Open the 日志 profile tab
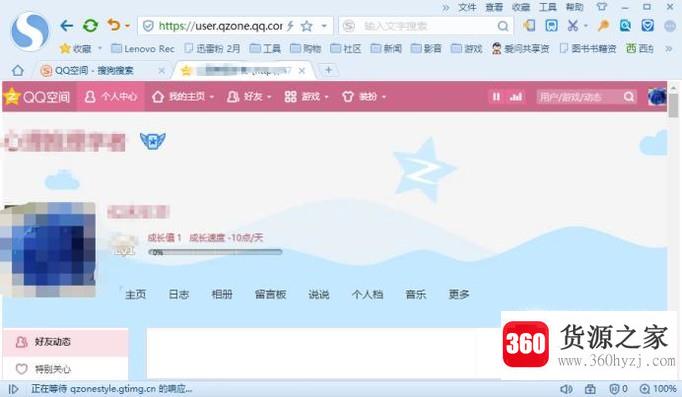 click(x=178, y=294)
